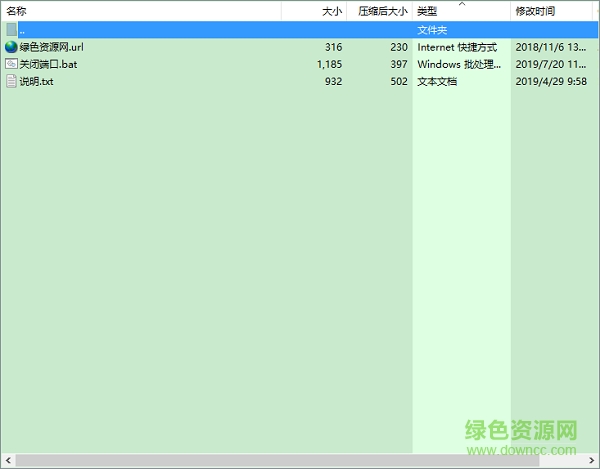Click the horizontal scrollbar thumb
The width and height of the screenshot is (600, 469).
pos(277,460)
